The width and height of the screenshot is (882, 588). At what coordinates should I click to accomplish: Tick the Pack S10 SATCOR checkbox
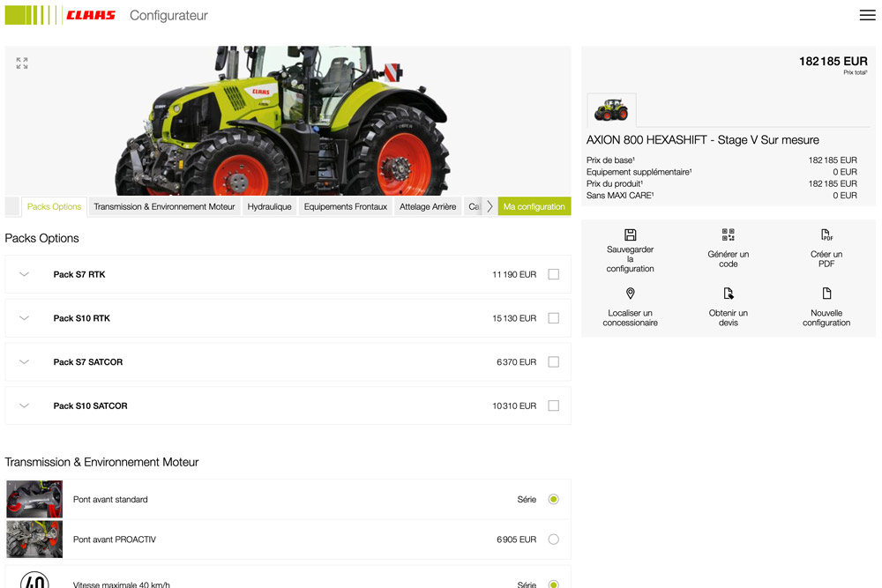coord(554,406)
